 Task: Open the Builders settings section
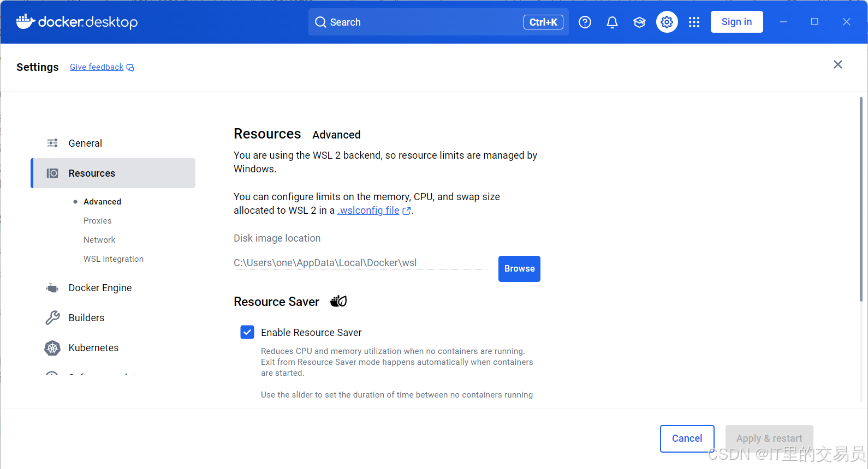[113, 318]
